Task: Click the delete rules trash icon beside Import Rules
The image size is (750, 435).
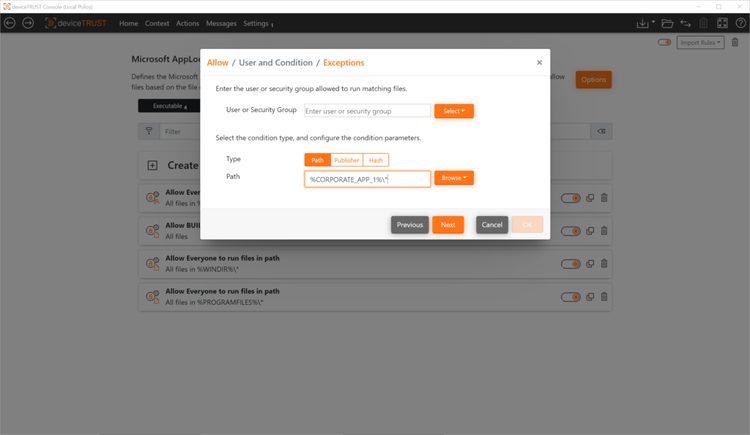Action: tap(735, 42)
